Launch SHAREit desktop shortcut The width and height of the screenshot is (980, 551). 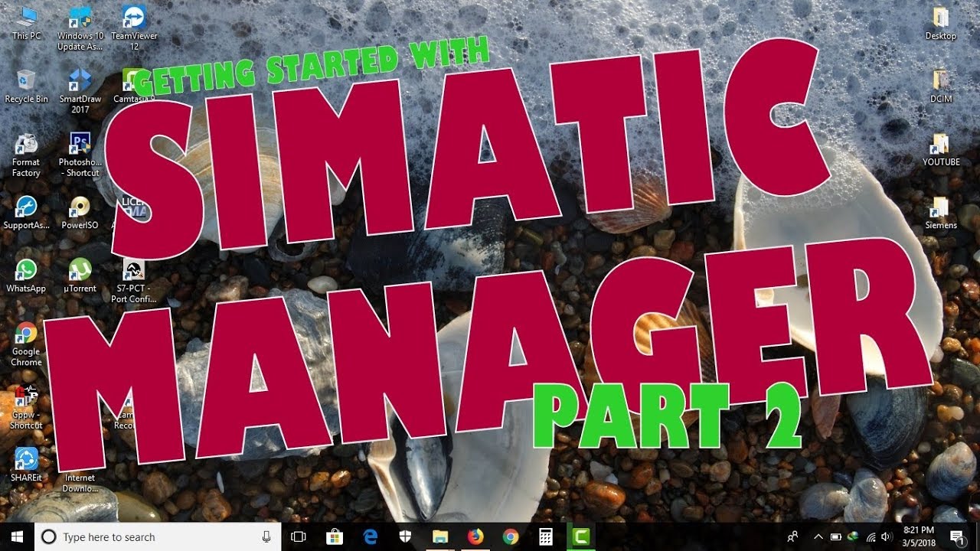point(27,464)
